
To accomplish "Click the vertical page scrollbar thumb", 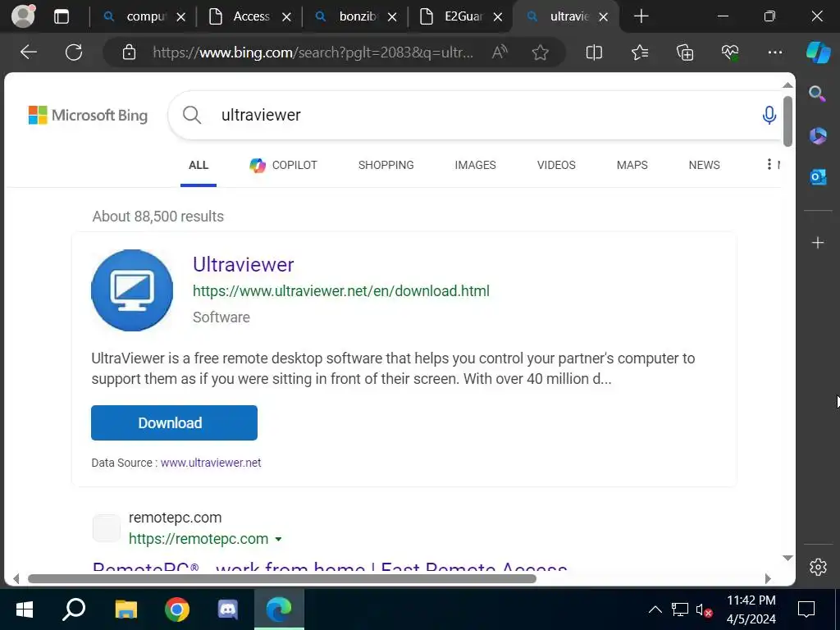I will (x=787, y=121).
